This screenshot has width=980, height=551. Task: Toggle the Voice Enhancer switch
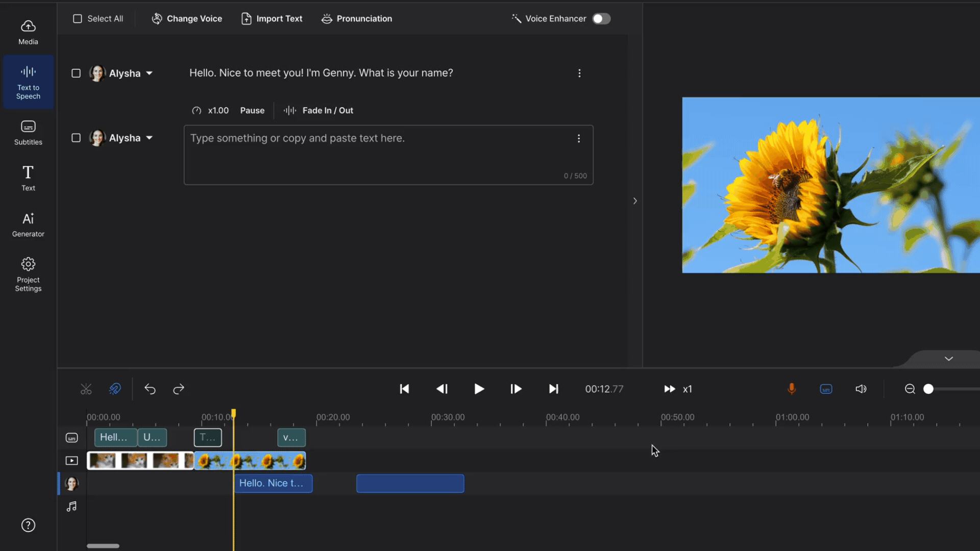click(x=601, y=18)
